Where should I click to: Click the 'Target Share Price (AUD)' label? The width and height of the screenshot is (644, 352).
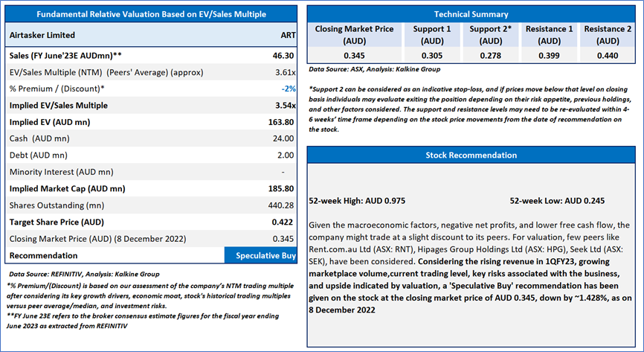pyautogui.click(x=57, y=222)
